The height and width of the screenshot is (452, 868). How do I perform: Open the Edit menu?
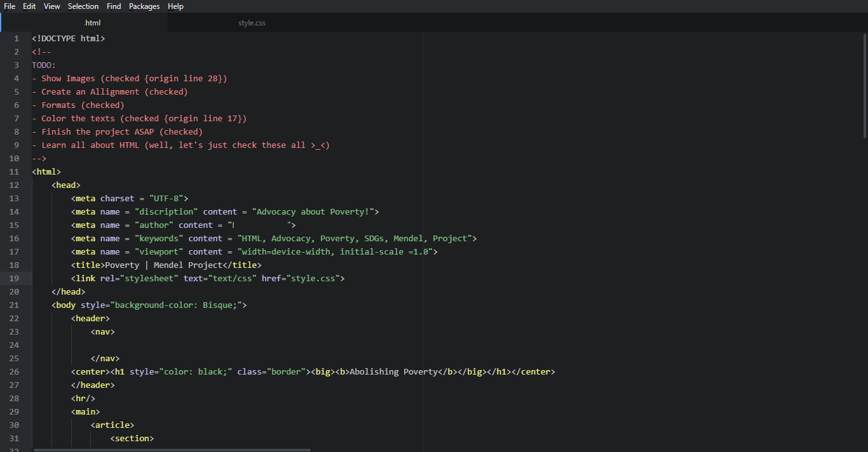point(29,6)
